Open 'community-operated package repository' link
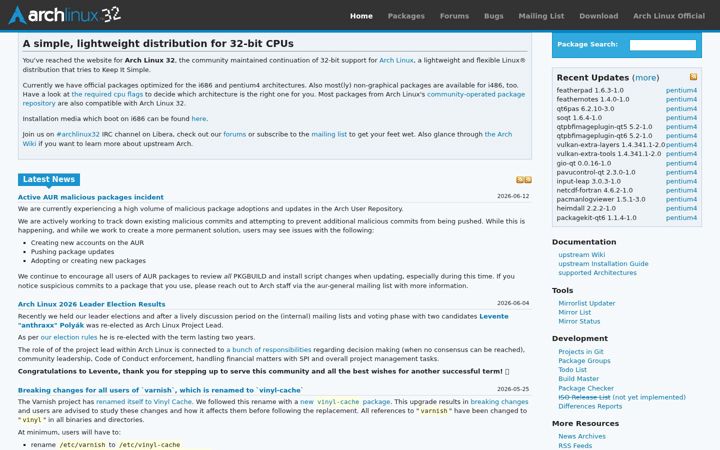 [x=476, y=94]
